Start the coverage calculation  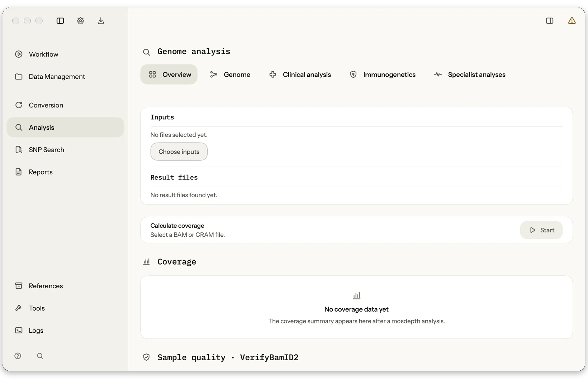pyautogui.click(x=541, y=230)
